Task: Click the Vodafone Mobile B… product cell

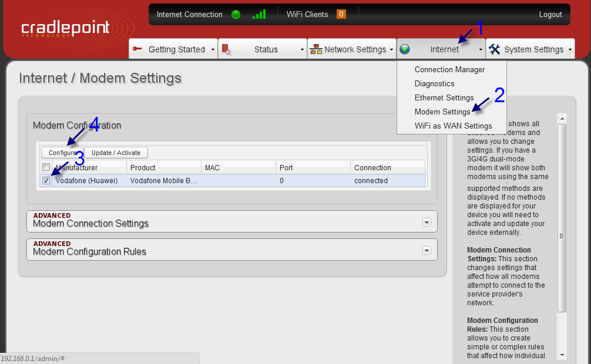Action: tap(163, 181)
